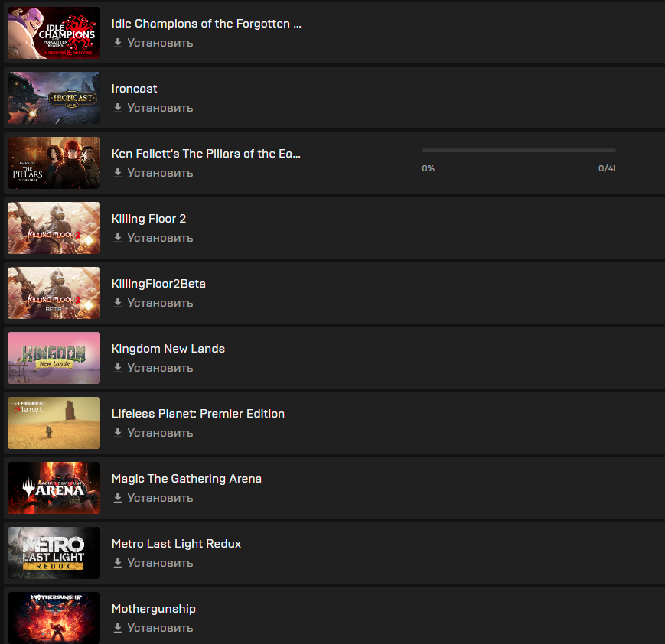This screenshot has height=644, width=665.
Task: Open the Ironcast cover thumbnail
Action: pyautogui.click(x=54, y=98)
